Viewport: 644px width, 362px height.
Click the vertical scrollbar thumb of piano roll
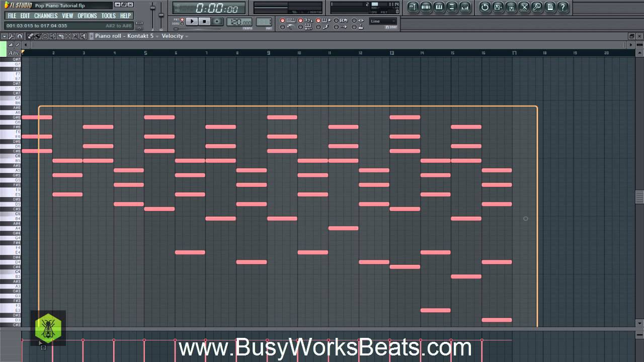[x=639, y=197]
